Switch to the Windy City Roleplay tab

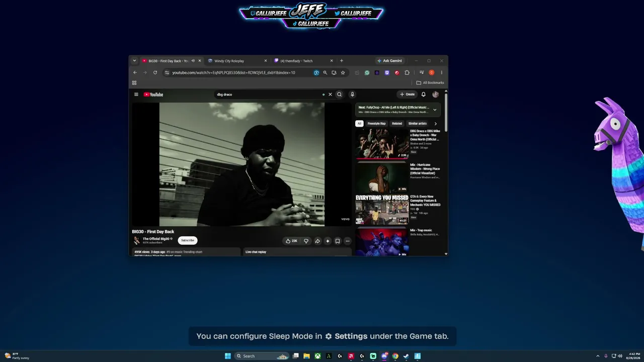click(237, 61)
